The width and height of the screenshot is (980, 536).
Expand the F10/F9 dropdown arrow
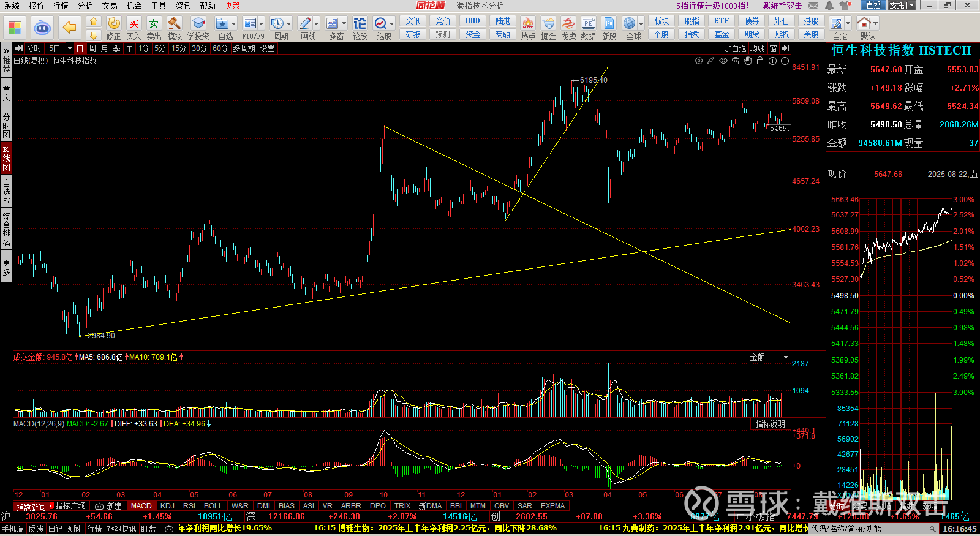pyautogui.click(x=262, y=24)
